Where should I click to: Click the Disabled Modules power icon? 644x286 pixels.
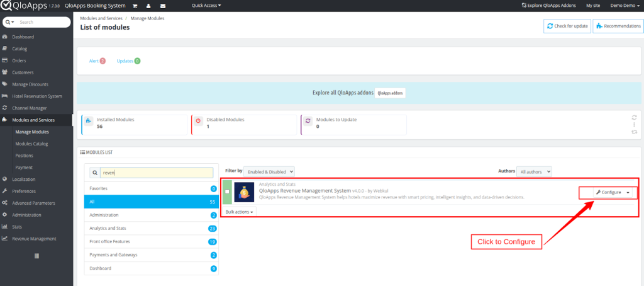(x=198, y=121)
